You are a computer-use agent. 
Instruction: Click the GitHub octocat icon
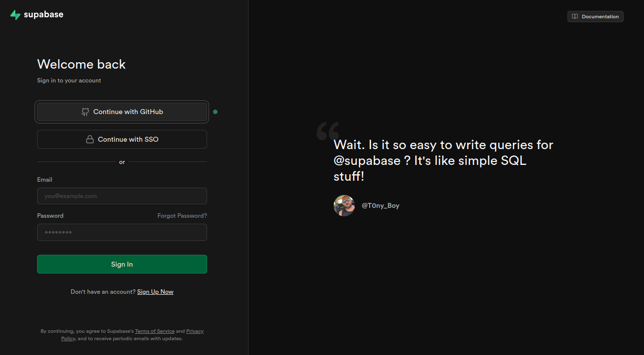(86, 112)
